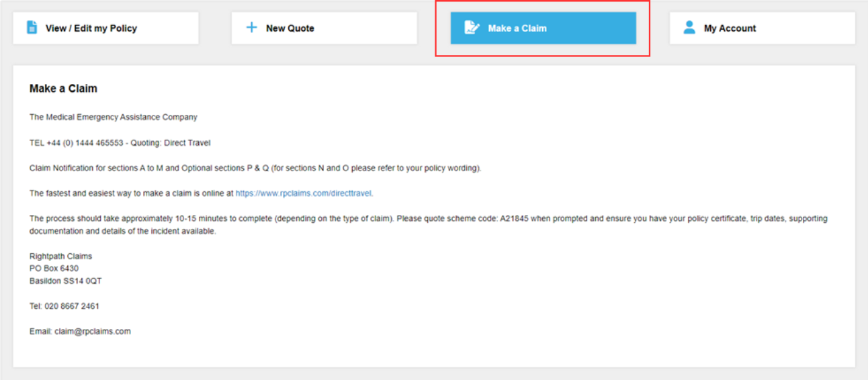Click the document icon beside View / Edit my Policy
This screenshot has height=380, width=868.
(32, 28)
